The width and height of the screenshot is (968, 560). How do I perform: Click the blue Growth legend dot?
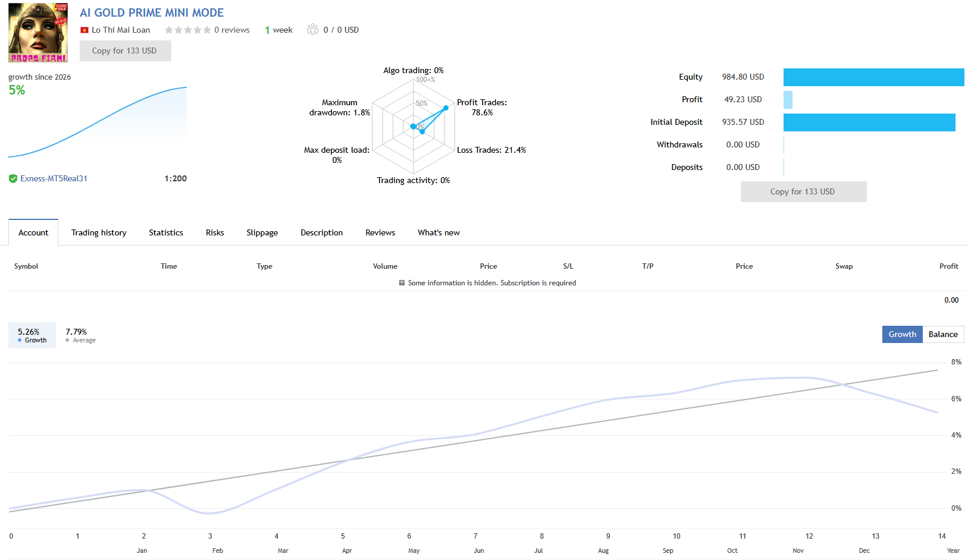point(20,340)
